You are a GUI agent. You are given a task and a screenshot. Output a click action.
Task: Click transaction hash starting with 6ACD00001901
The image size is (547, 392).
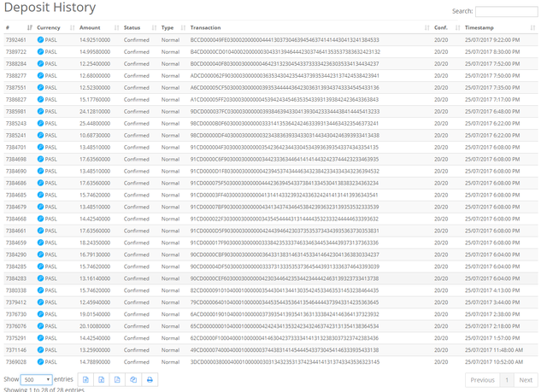[285, 314]
